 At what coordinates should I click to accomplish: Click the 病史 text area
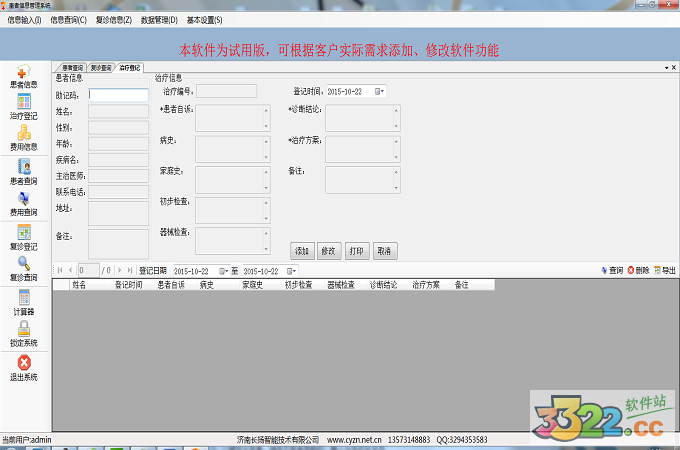pyautogui.click(x=233, y=149)
